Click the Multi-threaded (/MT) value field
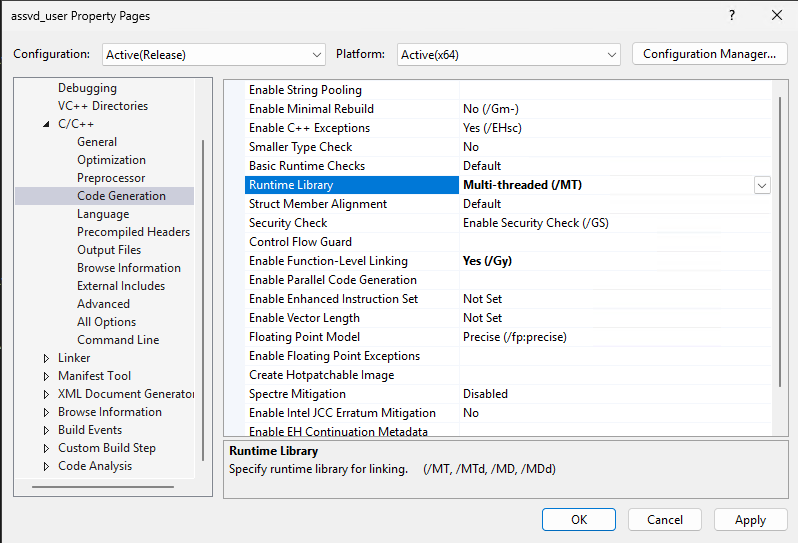This screenshot has height=543, width=798. coord(606,185)
